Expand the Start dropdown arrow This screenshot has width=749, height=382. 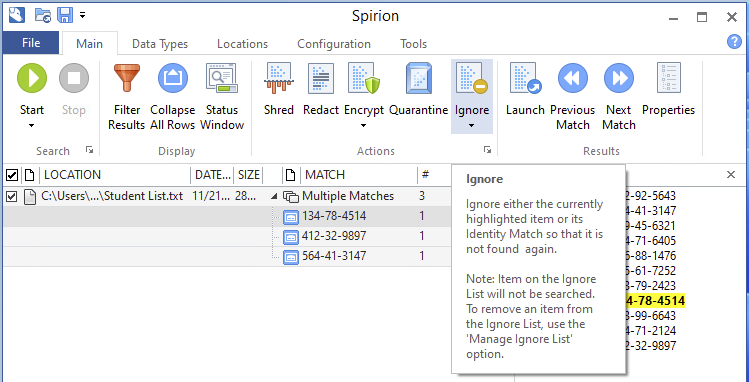pos(32,126)
